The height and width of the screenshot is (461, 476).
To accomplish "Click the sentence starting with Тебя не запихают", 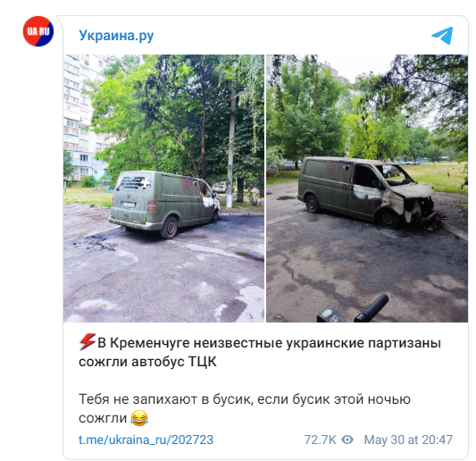I will [x=245, y=408].
